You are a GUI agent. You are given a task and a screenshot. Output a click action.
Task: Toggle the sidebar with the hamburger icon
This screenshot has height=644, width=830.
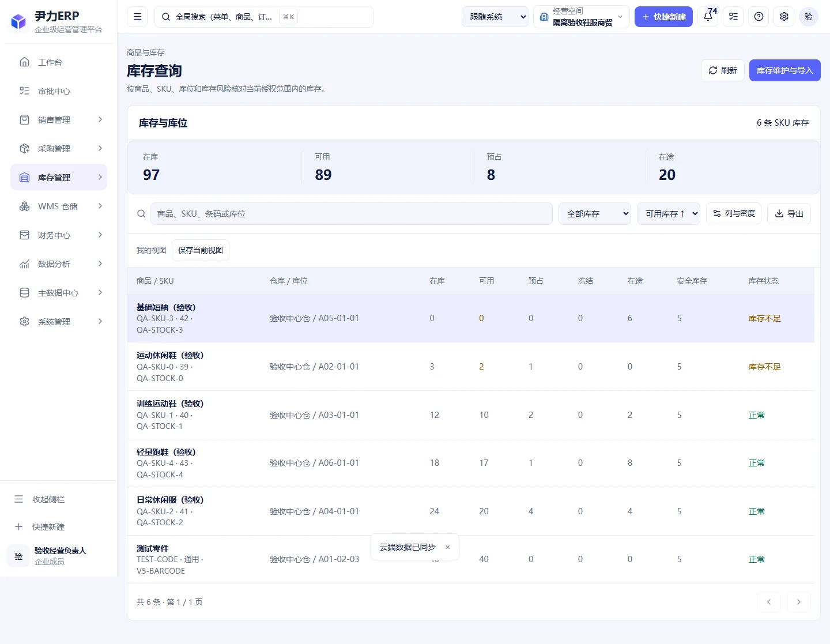coord(137,17)
